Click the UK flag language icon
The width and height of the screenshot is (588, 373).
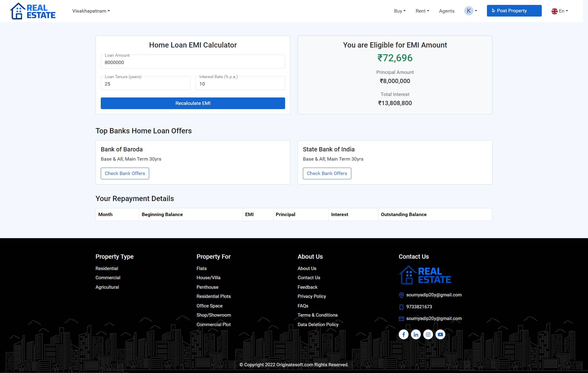coord(554,11)
